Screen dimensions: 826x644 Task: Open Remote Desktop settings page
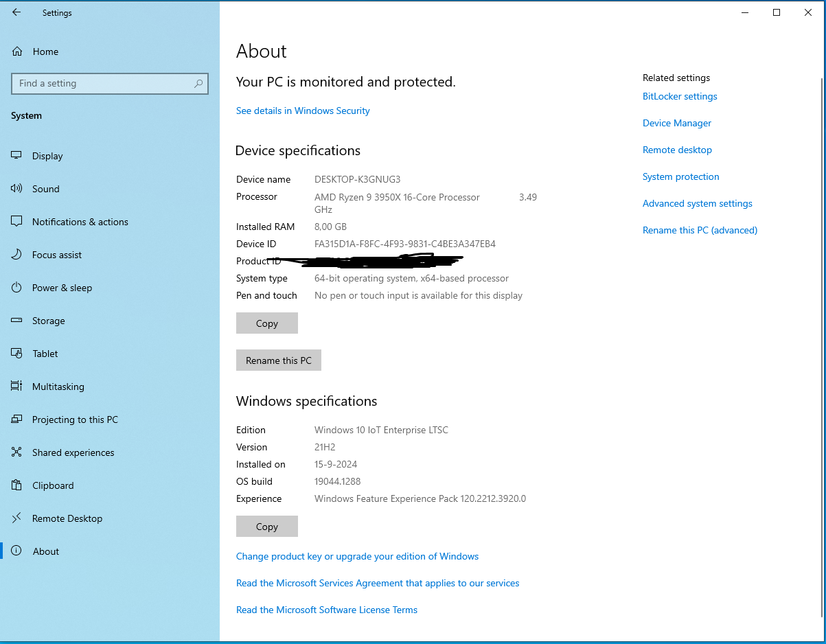[110, 518]
